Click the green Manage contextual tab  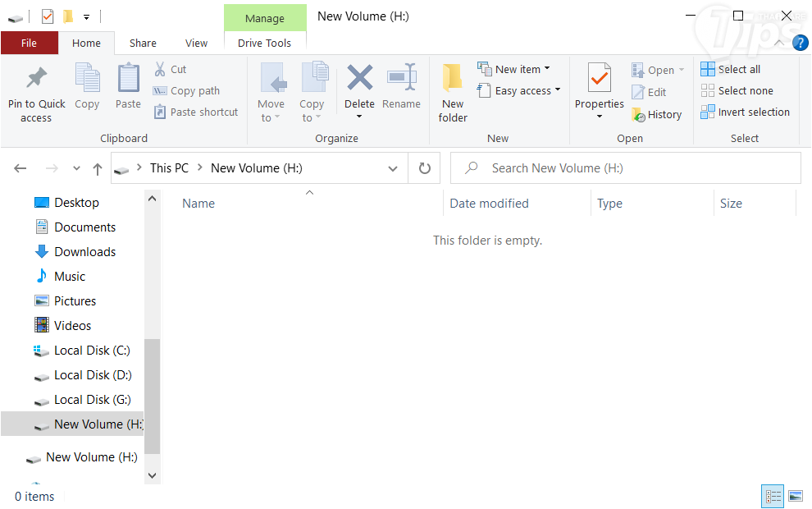(265, 18)
